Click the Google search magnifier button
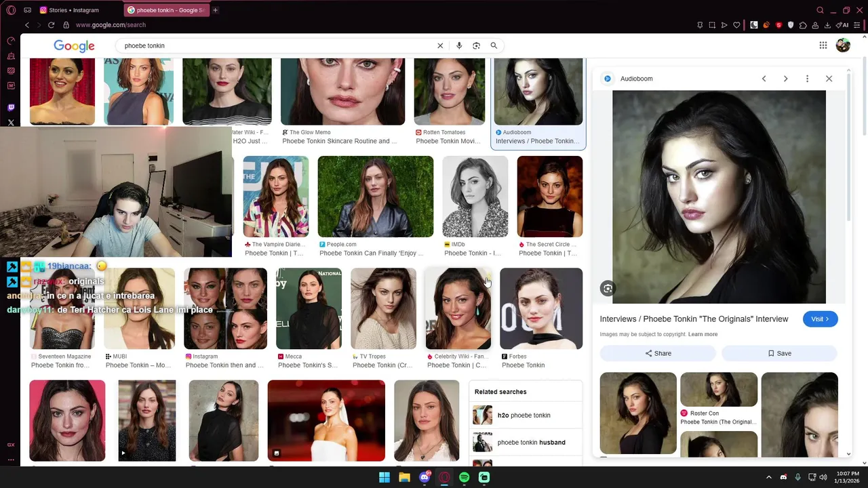Image resolution: width=868 pixels, height=488 pixels. (x=494, y=45)
